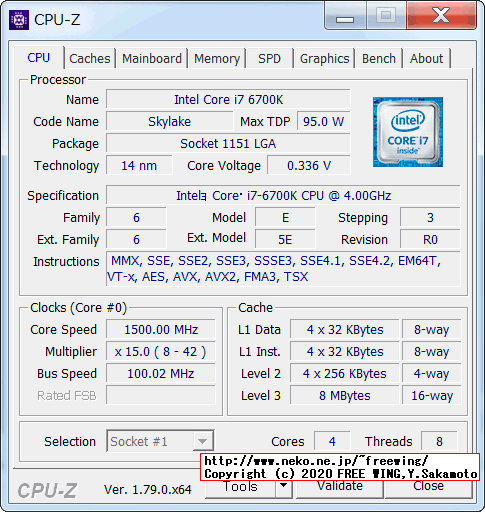The image size is (485, 512).
Task: Click the Level 3 8 MBytes value
Action: 345,395
